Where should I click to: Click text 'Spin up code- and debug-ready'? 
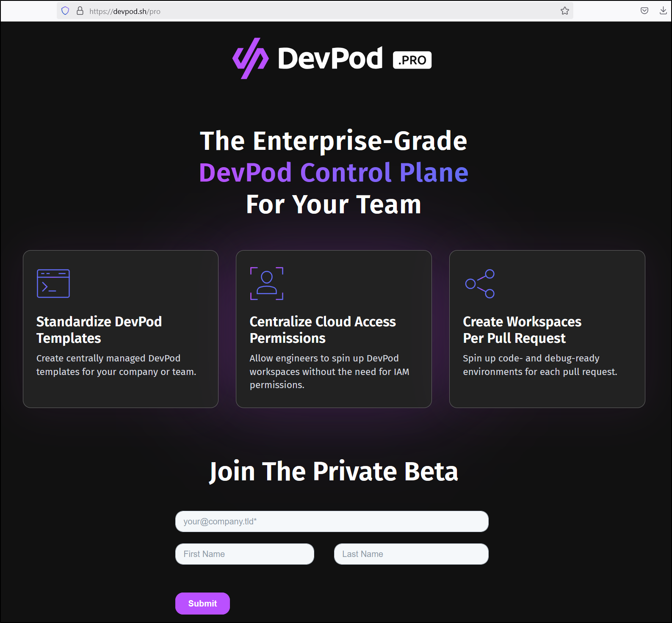click(531, 358)
